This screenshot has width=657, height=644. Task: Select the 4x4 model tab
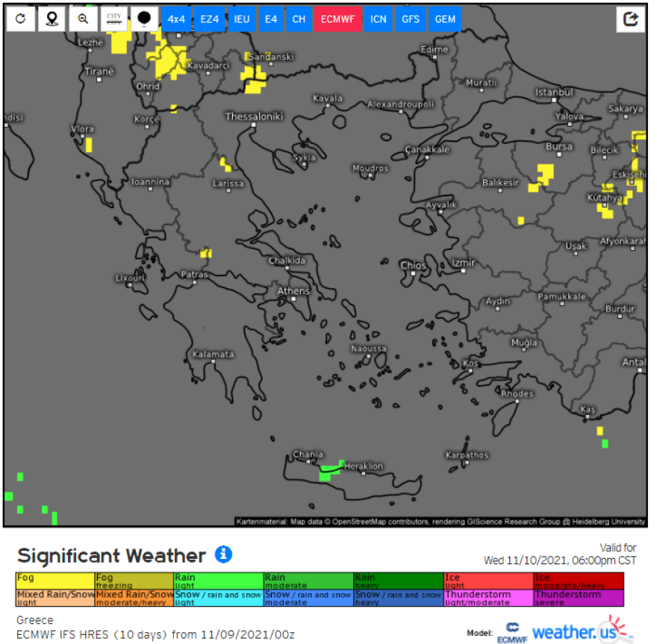tap(176, 19)
